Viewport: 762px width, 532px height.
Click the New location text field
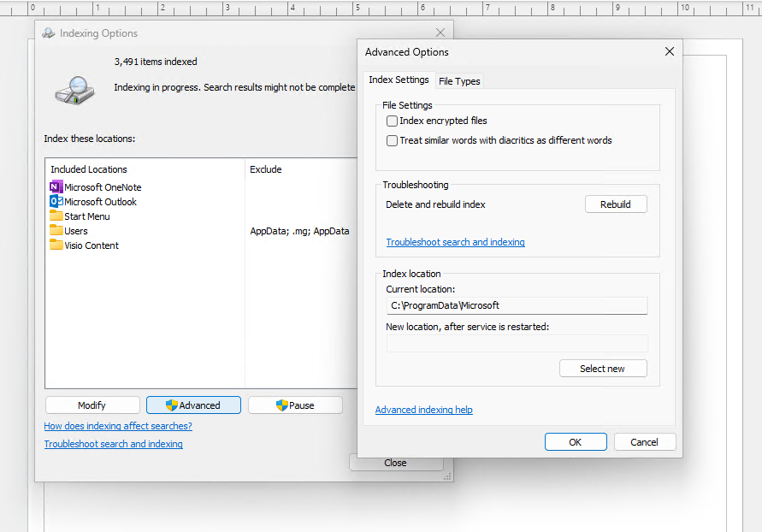pos(517,343)
